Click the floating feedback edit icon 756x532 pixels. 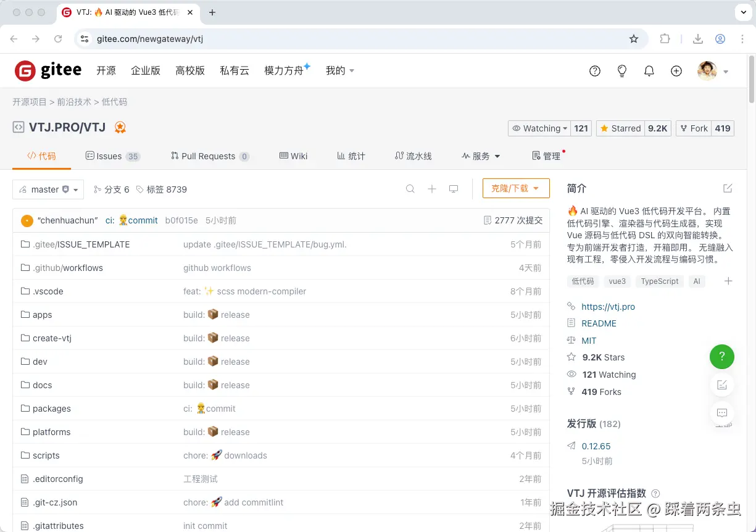click(722, 385)
